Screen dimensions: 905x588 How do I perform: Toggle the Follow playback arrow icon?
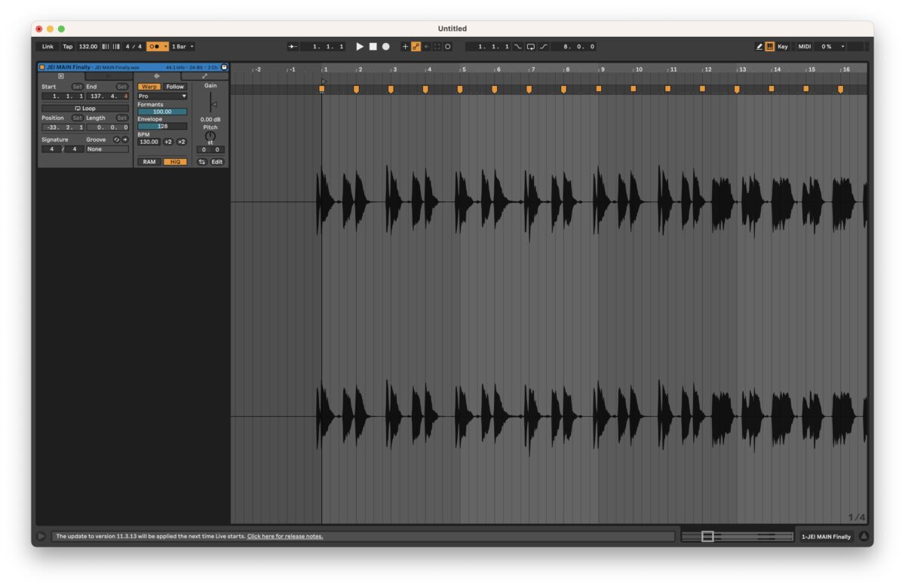[293, 47]
